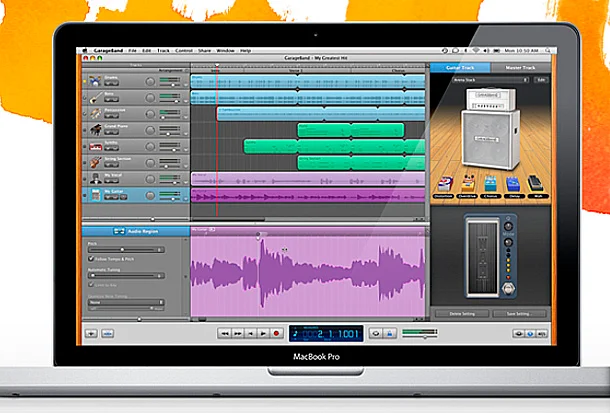Click the Edit button beside preset
Screen dimensions: 610x413
[541, 80]
